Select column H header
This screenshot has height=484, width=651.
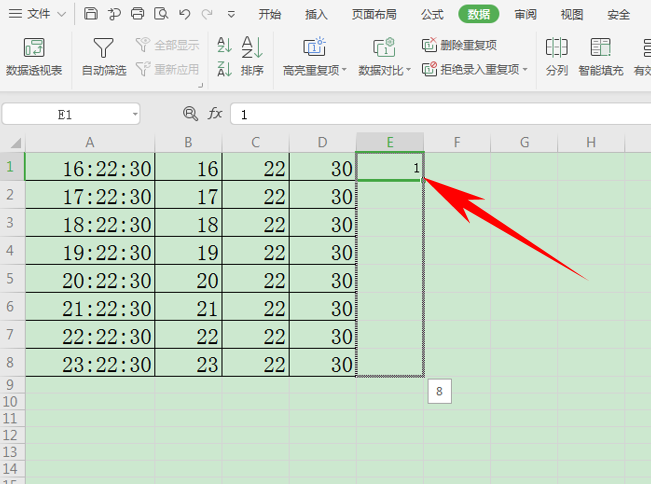point(591,142)
